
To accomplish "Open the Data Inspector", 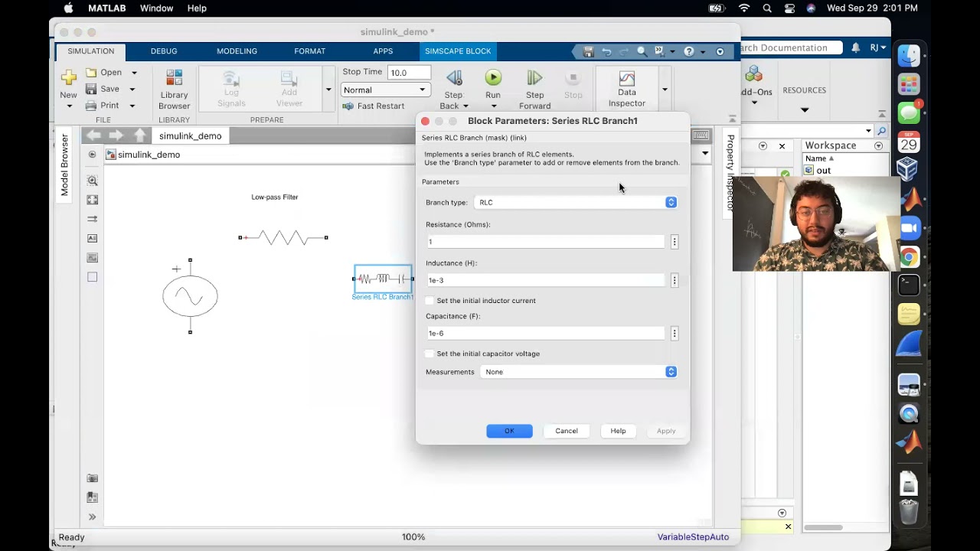I will (626, 89).
